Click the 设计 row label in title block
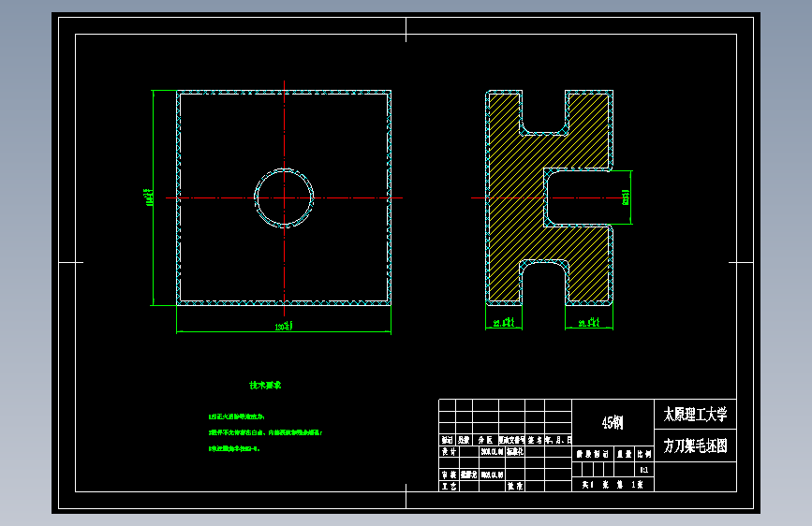Screen dimensions: 812x526 449,452
